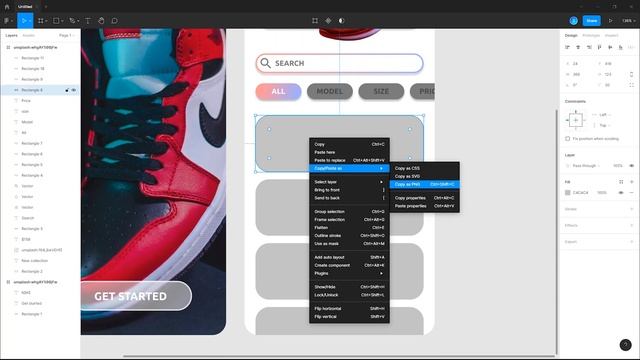Select the Comment tool
640x360 pixels.
[x=115, y=20]
